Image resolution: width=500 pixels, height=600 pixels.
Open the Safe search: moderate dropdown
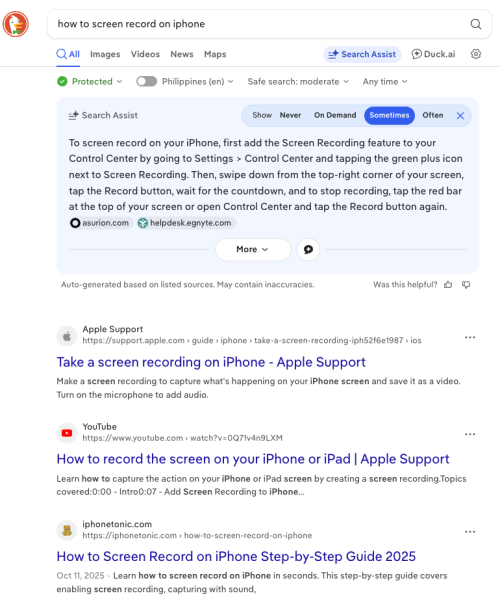tap(298, 82)
